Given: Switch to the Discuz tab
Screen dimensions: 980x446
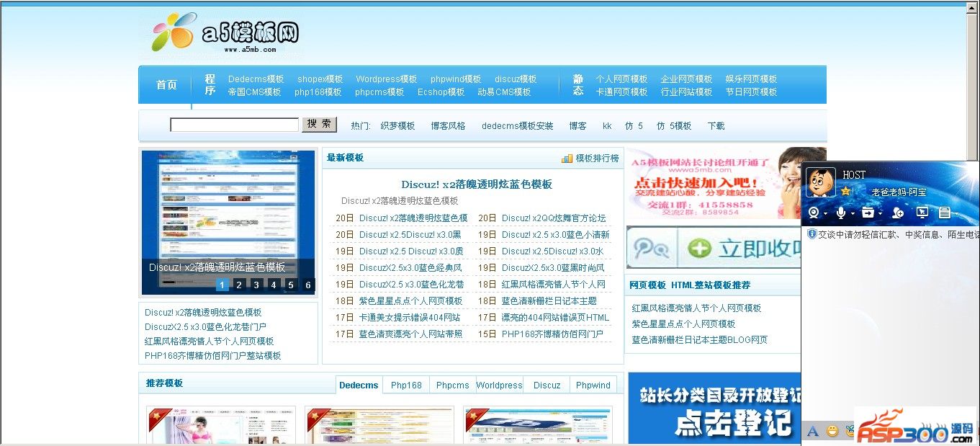Looking at the screenshot, I should 547,385.
